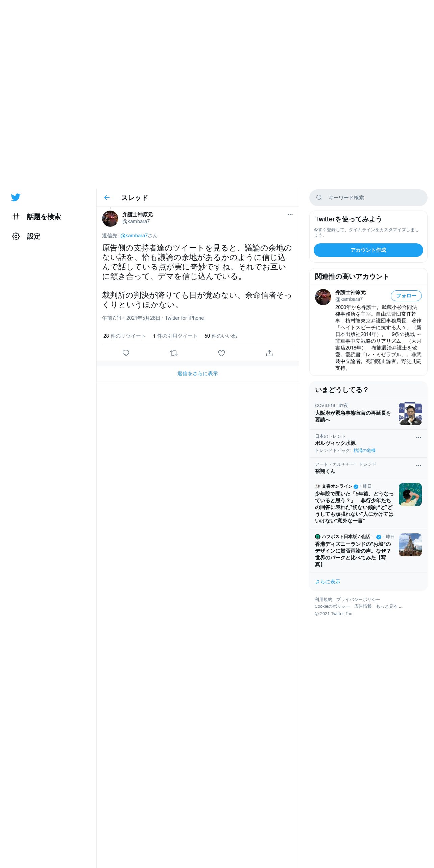Click the retweet icon under the tweet

pos(174,353)
